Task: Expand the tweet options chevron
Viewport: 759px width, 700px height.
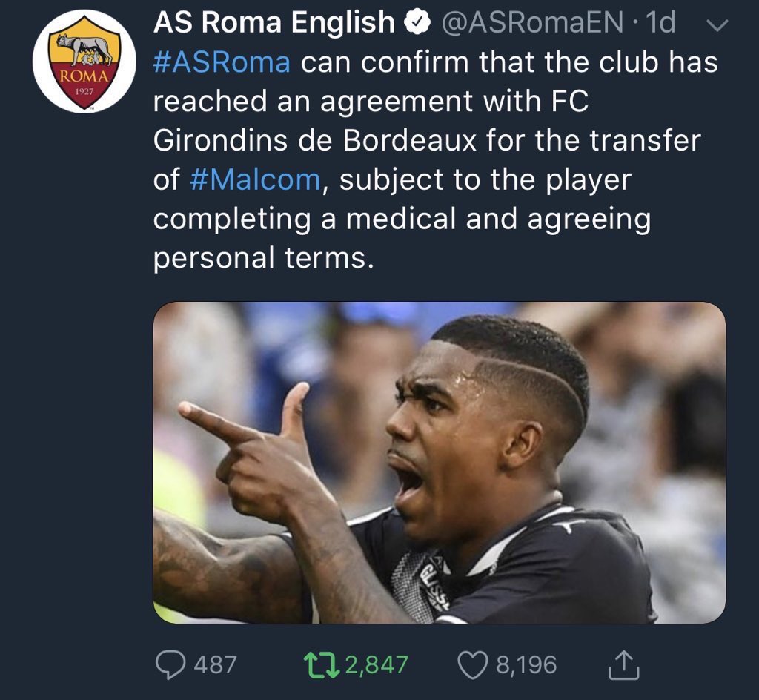Action: [x=717, y=24]
